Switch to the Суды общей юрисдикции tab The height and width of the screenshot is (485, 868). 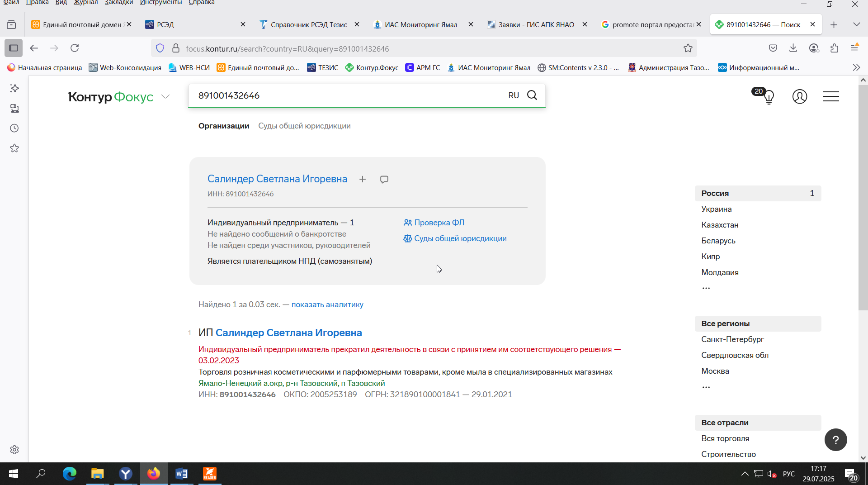pyautogui.click(x=304, y=126)
